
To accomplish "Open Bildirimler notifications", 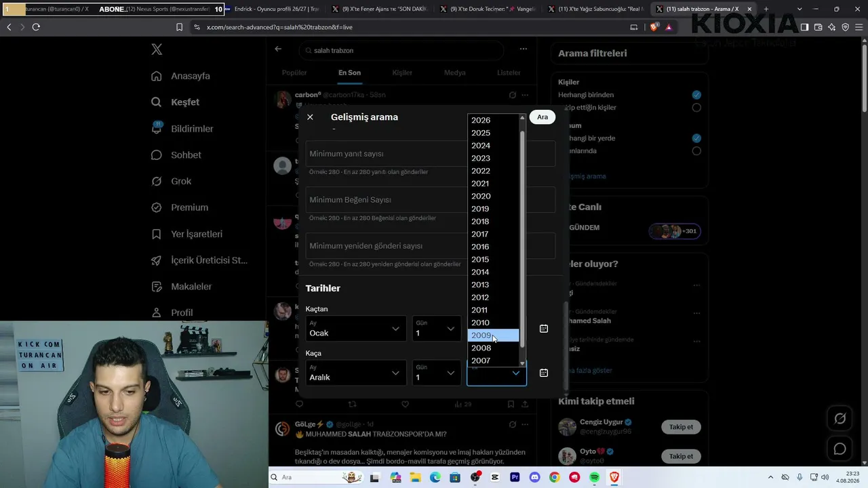I will coord(182,129).
